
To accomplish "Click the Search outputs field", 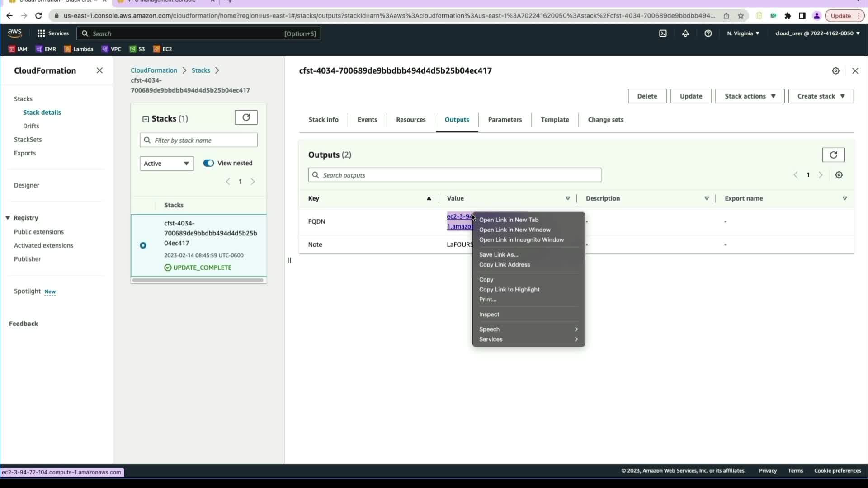I will click(x=454, y=175).
